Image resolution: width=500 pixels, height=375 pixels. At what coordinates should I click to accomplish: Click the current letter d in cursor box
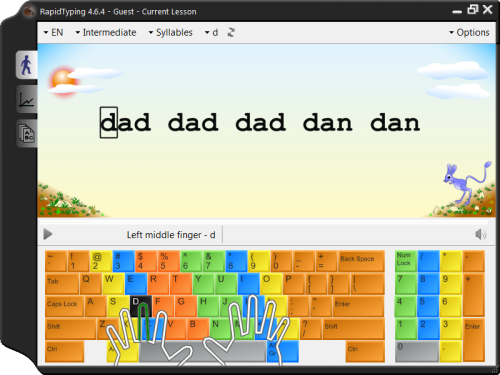click(x=109, y=122)
